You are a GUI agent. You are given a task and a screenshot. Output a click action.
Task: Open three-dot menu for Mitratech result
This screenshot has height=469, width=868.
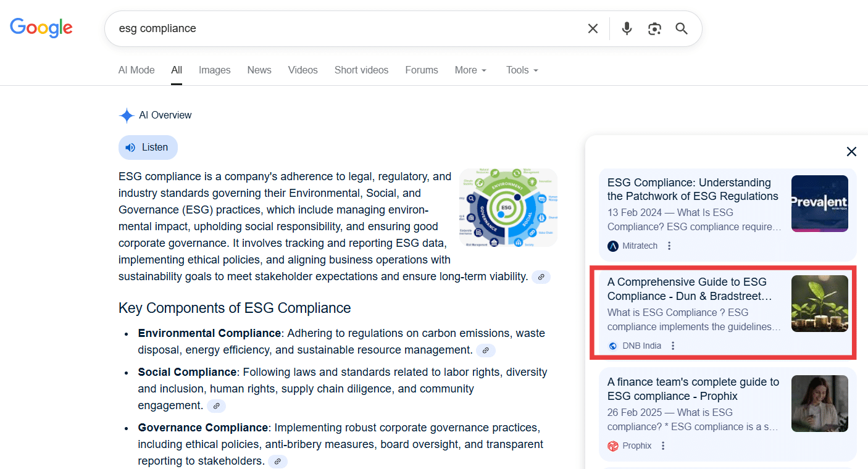point(669,246)
